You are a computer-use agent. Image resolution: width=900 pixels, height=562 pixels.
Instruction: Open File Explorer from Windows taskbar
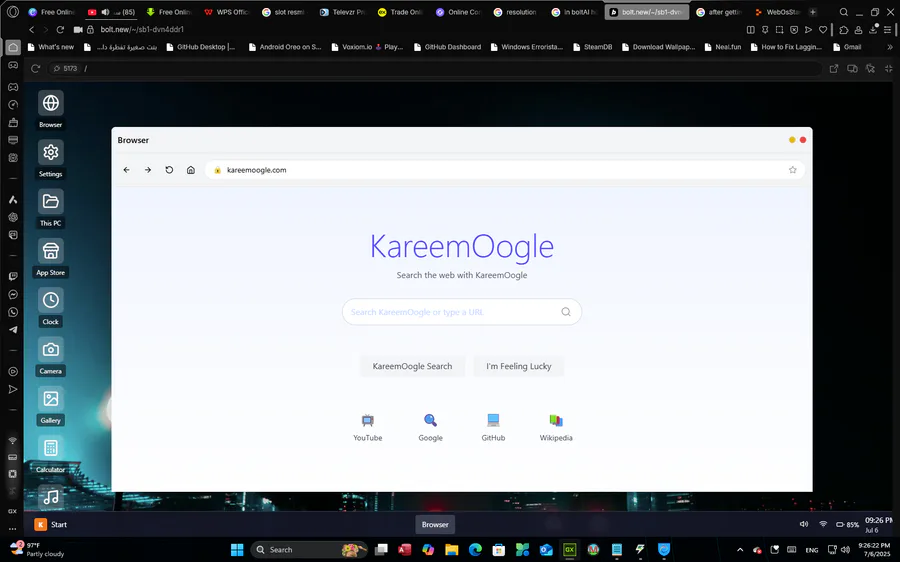point(451,550)
